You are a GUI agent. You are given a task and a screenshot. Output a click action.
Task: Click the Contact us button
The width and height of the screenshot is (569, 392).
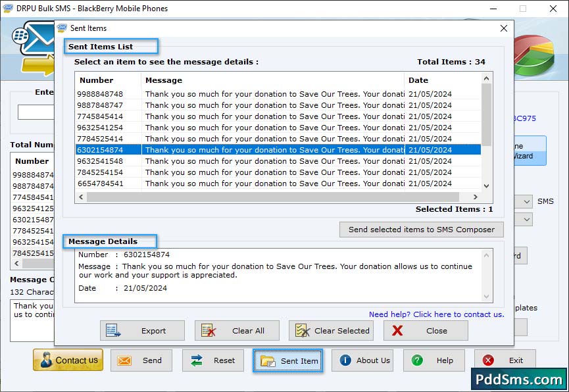(x=68, y=360)
